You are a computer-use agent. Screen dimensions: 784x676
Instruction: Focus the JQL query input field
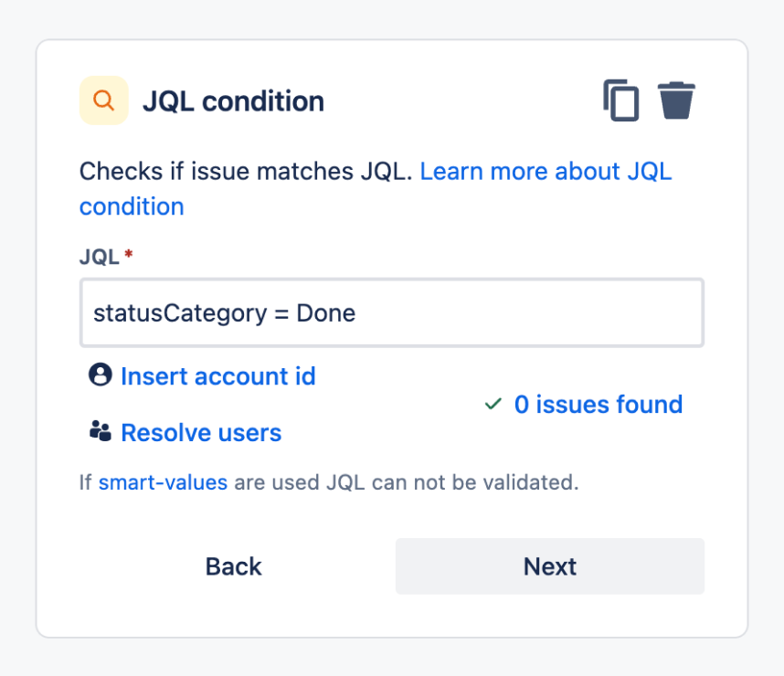(392, 312)
